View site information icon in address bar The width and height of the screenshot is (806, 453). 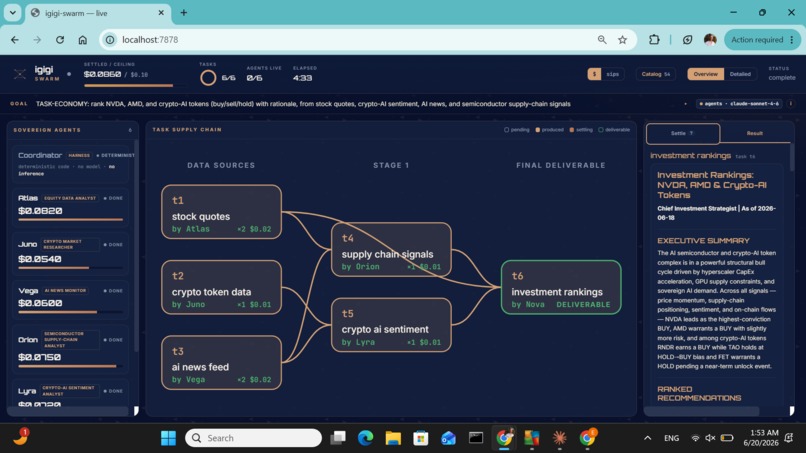pos(110,40)
